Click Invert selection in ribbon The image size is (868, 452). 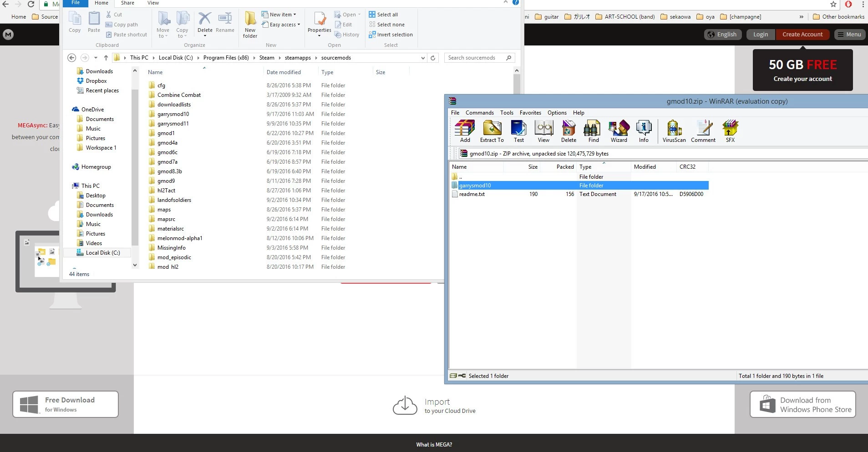point(391,35)
